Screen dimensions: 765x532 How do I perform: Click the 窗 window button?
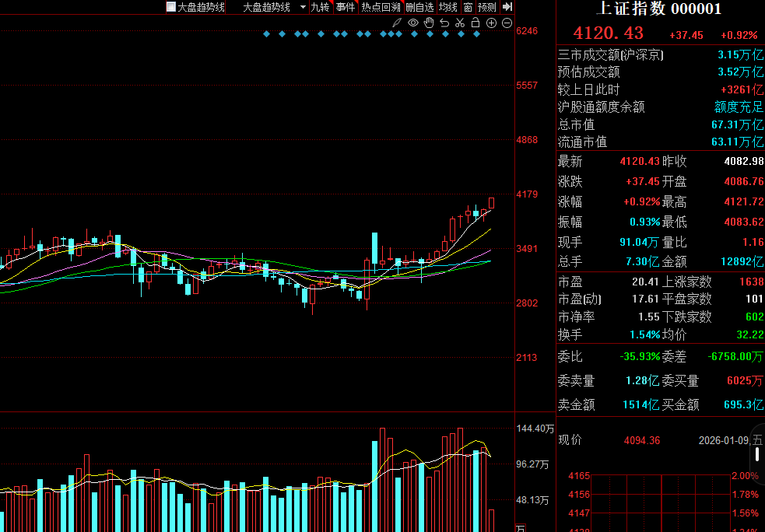tap(468, 7)
